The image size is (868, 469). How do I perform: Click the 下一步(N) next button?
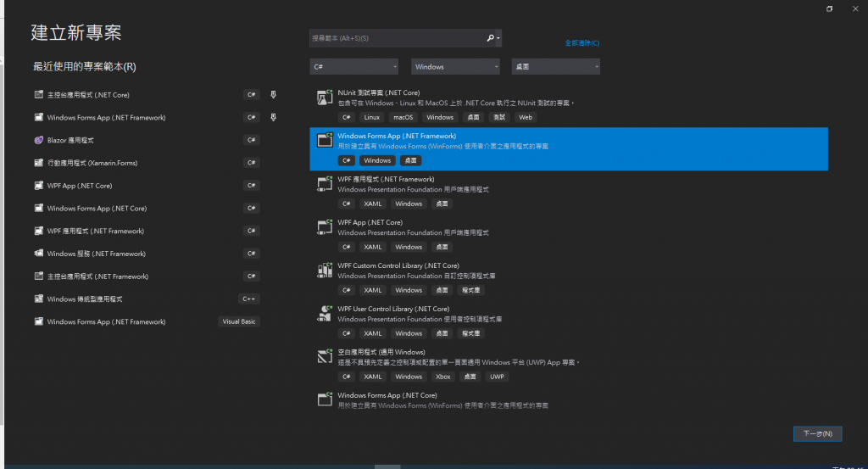(818, 433)
